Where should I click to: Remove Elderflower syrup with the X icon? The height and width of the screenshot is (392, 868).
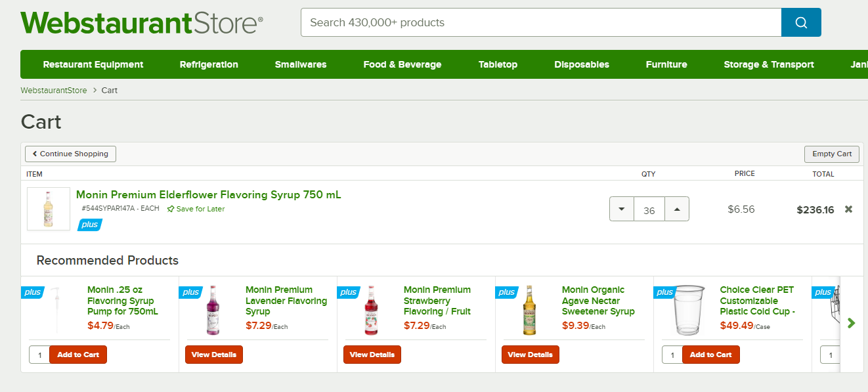pyautogui.click(x=848, y=209)
